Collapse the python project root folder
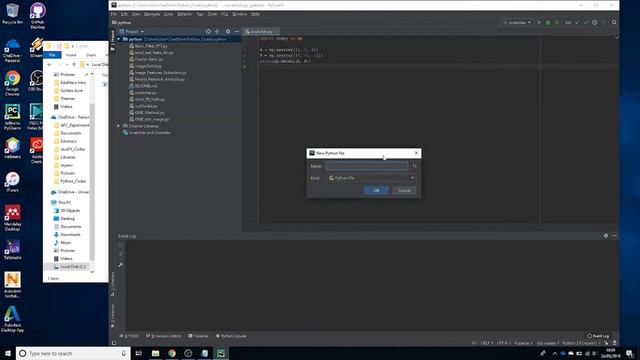Viewport: 640px width, 360px height. (x=119, y=39)
